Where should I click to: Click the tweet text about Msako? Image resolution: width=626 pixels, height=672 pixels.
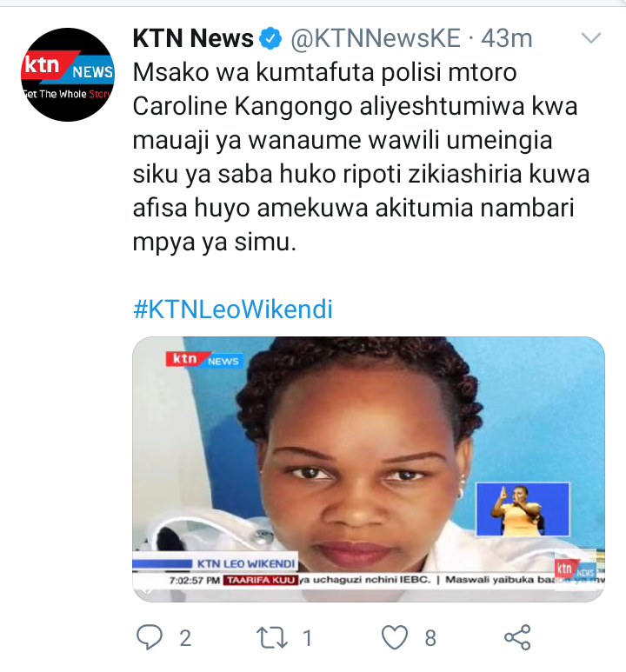[361, 156]
